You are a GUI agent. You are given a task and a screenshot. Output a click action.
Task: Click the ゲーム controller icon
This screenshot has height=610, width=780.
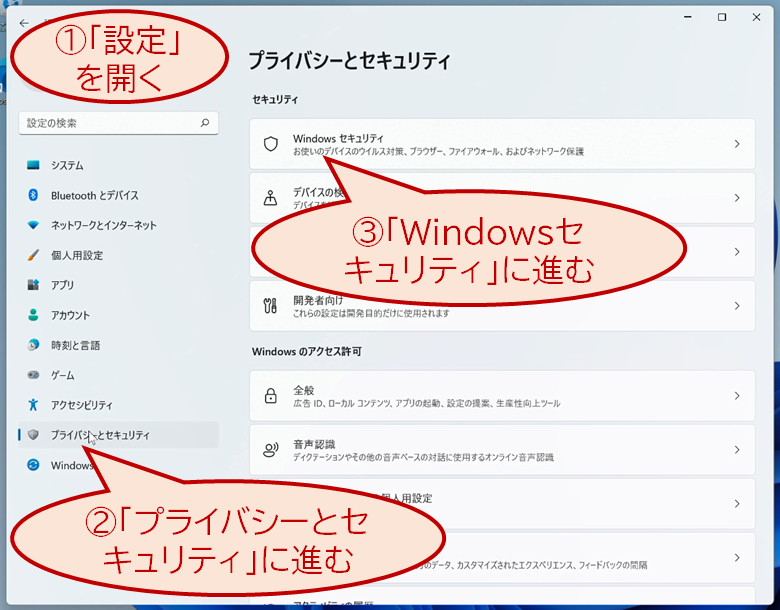(x=33, y=375)
